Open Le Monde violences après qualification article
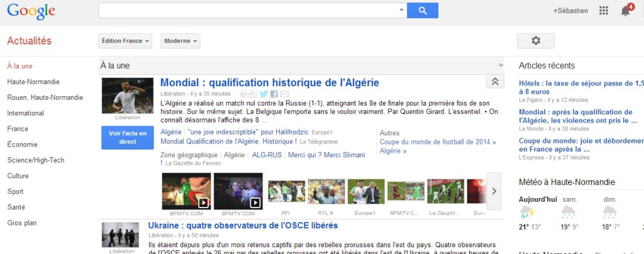The width and height of the screenshot is (644, 254). pos(578,116)
